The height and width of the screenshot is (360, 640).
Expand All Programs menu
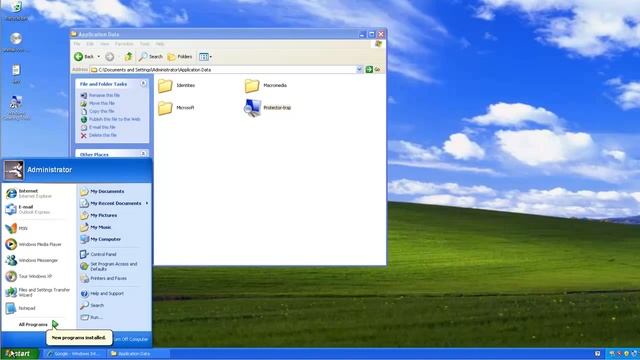point(38,324)
